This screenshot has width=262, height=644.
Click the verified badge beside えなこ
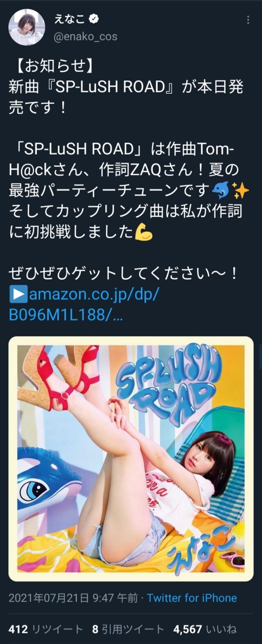94,18
